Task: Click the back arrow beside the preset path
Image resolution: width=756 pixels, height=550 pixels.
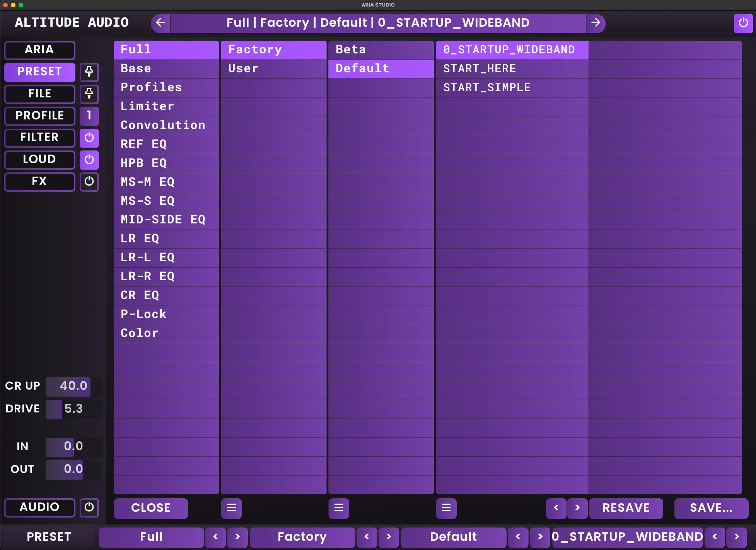Action: pos(160,23)
